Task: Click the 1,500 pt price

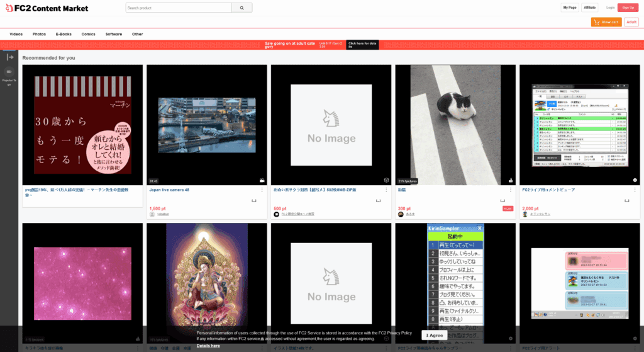Action: 158,208
